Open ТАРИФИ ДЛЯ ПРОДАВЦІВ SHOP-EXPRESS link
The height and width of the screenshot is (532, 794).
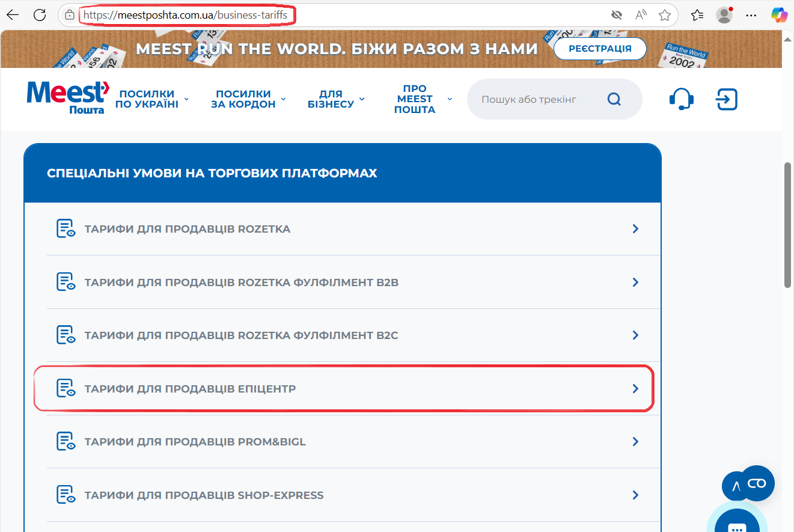(x=204, y=495)
